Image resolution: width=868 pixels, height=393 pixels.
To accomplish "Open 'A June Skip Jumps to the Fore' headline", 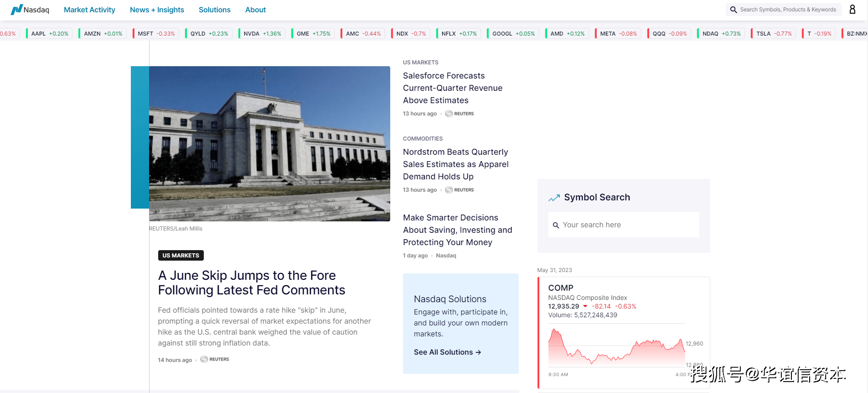I will click(252, 283).
